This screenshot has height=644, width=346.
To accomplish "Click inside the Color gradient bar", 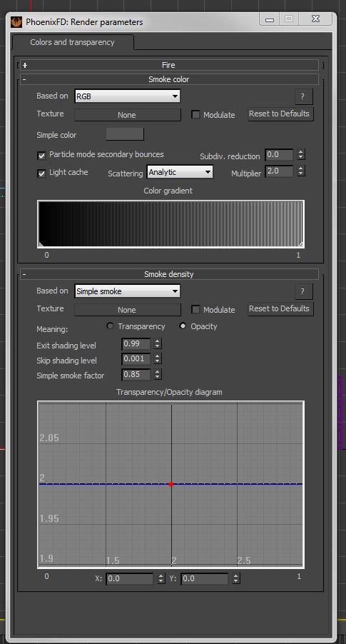I will pyautogui.click(x=171, y=224).
